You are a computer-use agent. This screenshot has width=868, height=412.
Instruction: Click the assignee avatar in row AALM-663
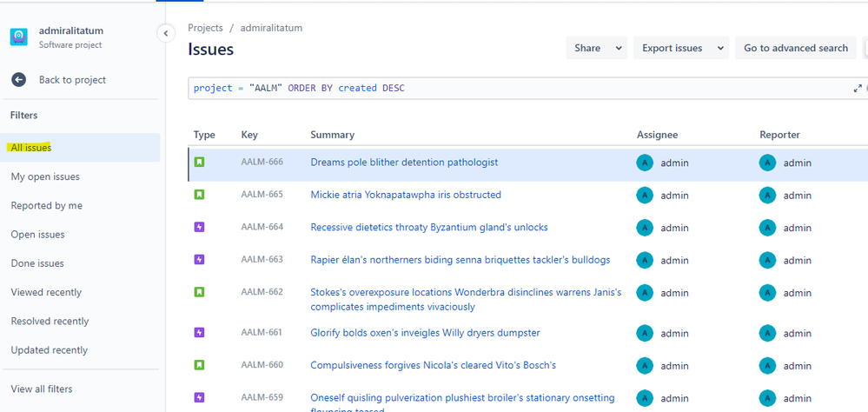645,260
